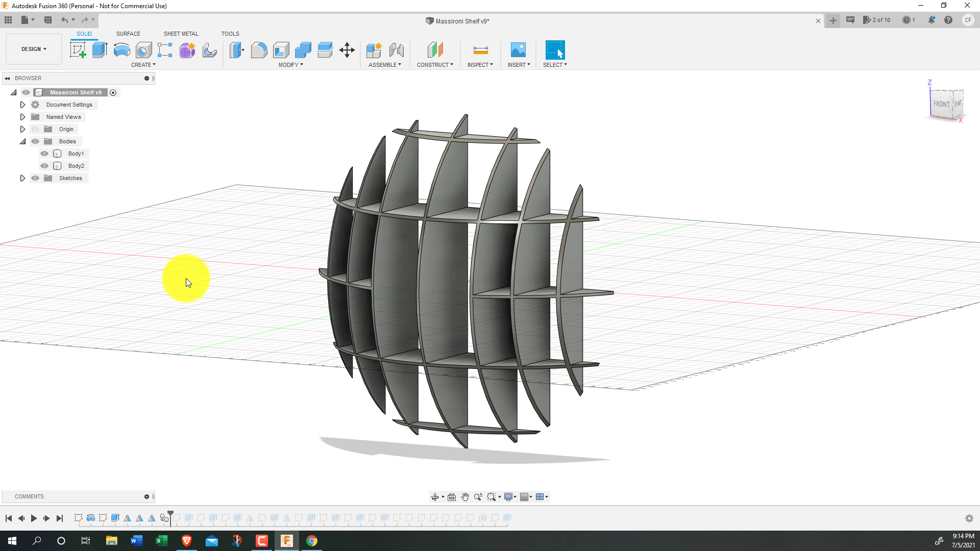Hide Body1 using its eye icon

(44, 154)
